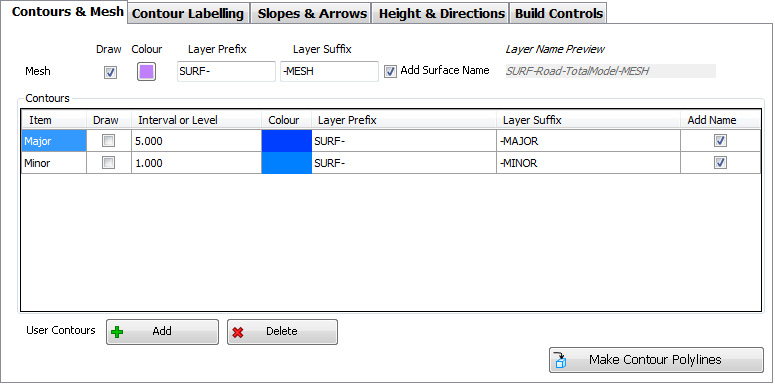775x384 pixels.
Task: Open the purple Mesh colour swatch
Action: [x=146, y=72]
